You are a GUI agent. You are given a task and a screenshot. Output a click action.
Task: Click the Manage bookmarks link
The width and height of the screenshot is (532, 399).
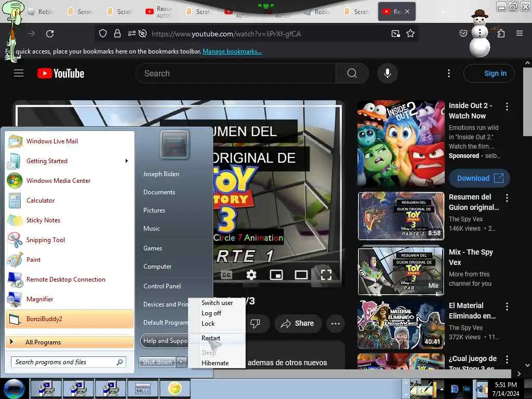(x=232, y=51)
